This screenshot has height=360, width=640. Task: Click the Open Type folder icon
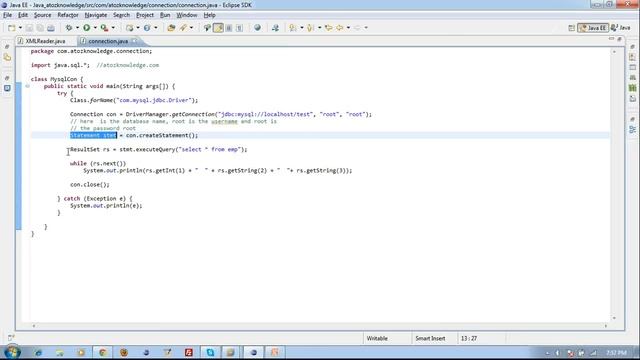pyautogui.click(x=171, y=28)
